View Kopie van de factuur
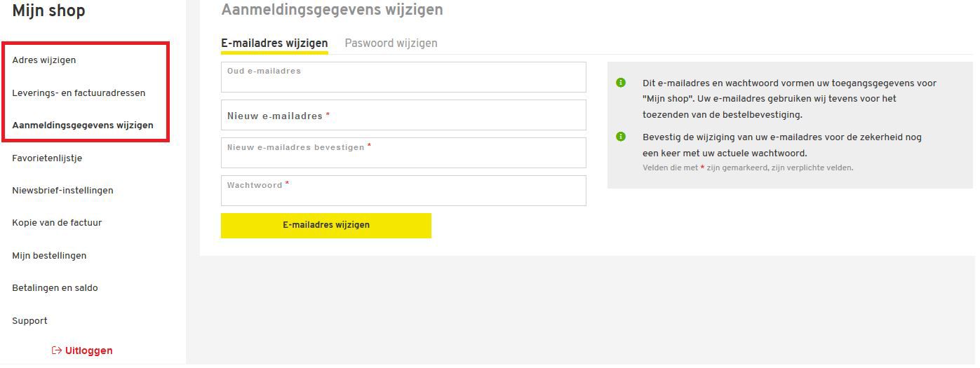 click(57, 223)
